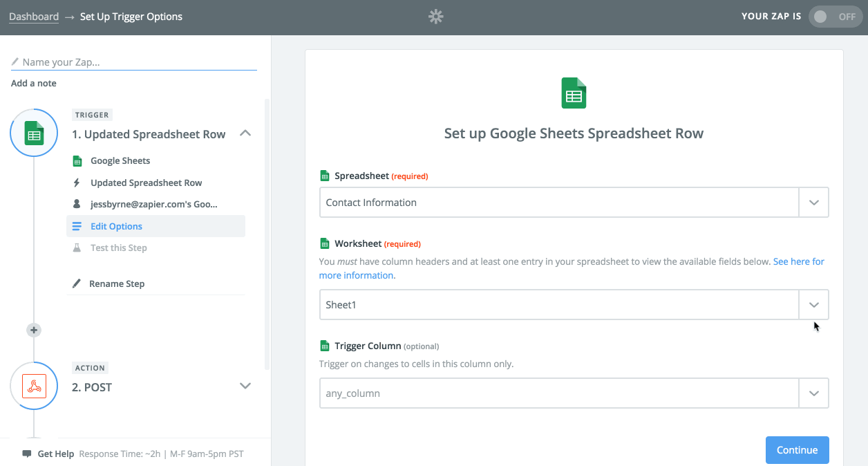Click the sidebar vertical scrollbar

click(267, 235)
